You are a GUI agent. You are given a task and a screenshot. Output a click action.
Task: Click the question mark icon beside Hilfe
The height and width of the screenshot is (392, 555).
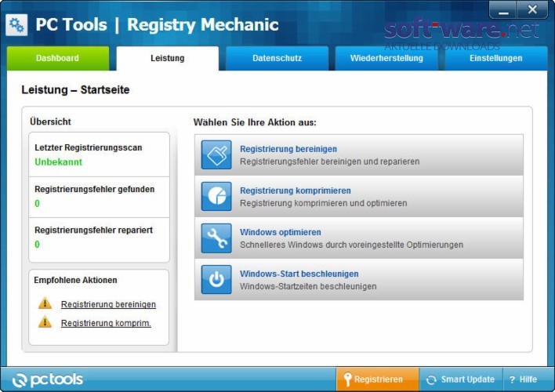click(x=512, y=379)
